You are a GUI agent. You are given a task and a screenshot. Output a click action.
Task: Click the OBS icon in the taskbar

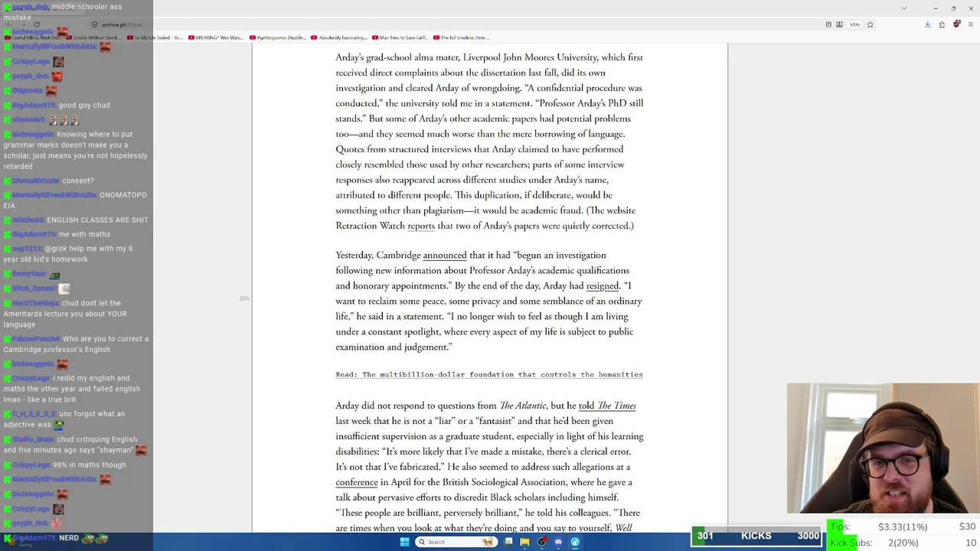541,542
